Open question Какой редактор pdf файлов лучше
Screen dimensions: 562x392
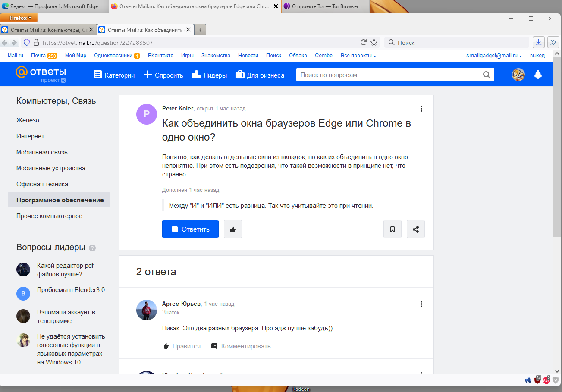tap(66, 270)
